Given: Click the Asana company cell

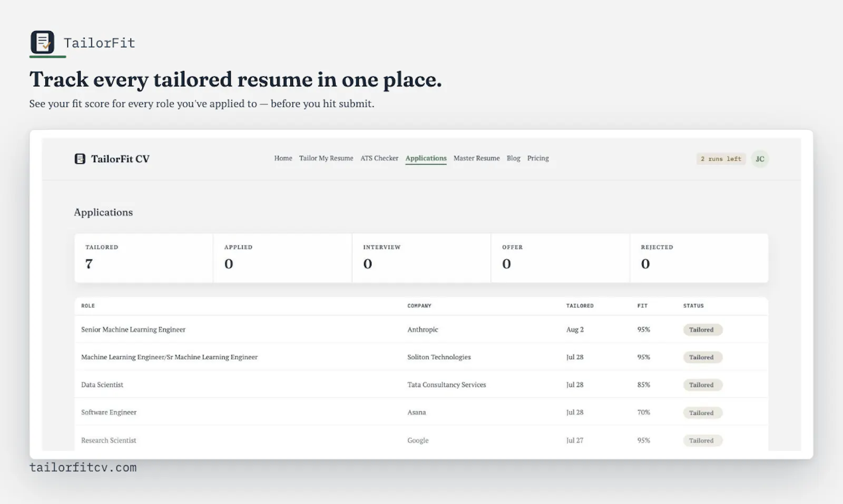Looking at the screenshot, I should point(416,412).
